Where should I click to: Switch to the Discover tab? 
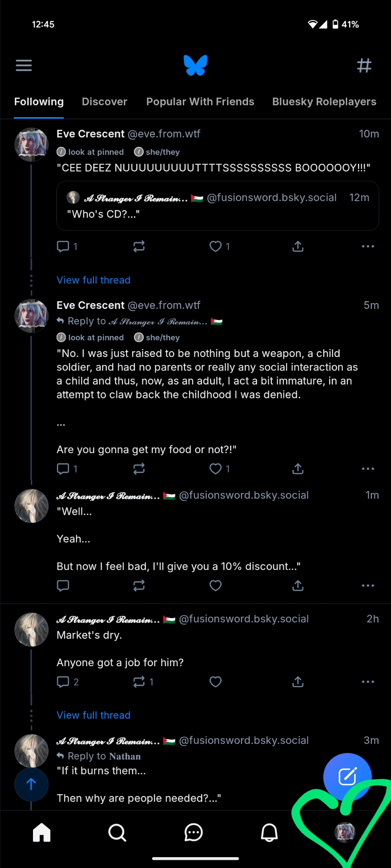pyautogui.click(x=104, y=102)
